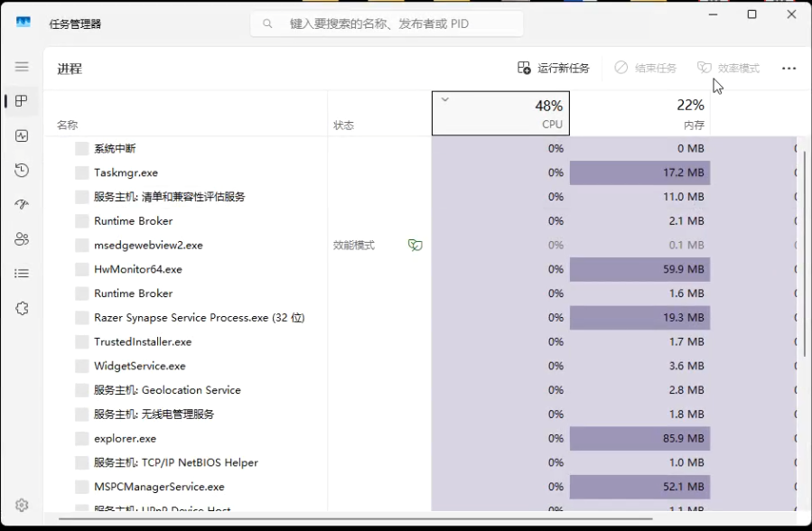Open the Performance page icon in sidebar
Image resolution: width=812 pixels, height=531 pixels.
pyautogui.click(x=22, y=135)
